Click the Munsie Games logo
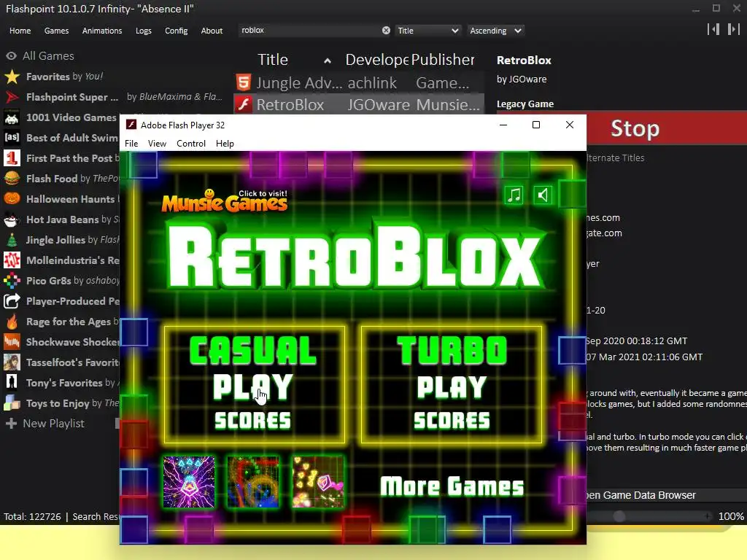The width and height of the screenshot is (747, 560). [x=225, y=201]
